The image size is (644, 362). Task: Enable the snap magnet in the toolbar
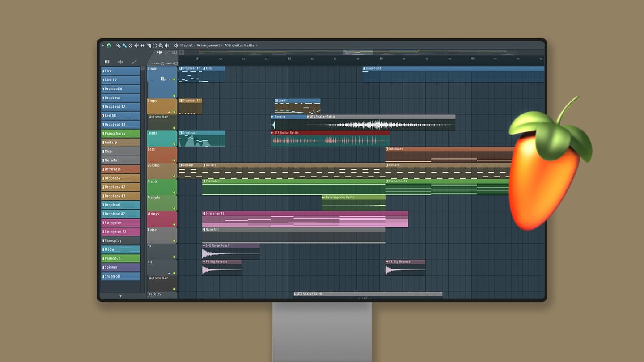(109, 45)
